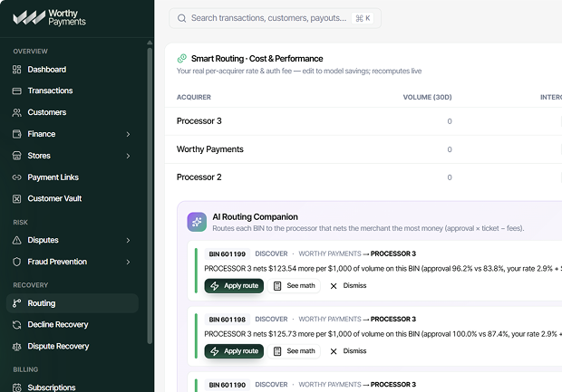Navigate to Customer Vault
This screenshot has height=392, width=562.
point(72,198)
